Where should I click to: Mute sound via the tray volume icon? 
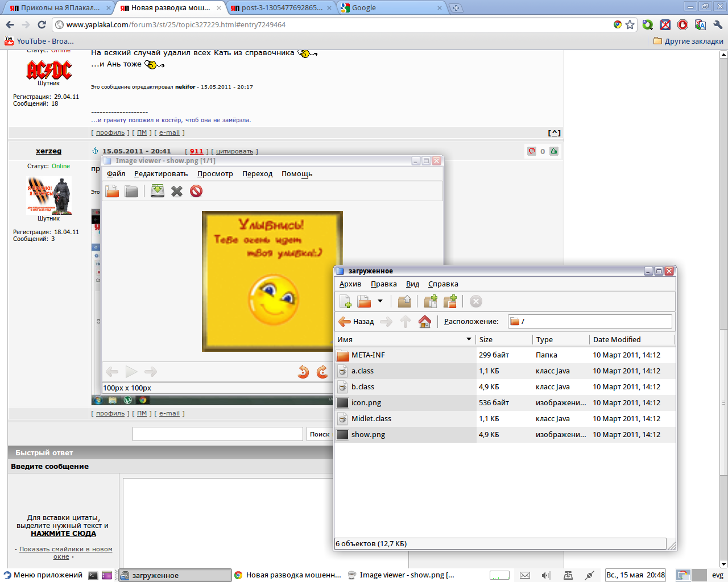click(546, 575)
